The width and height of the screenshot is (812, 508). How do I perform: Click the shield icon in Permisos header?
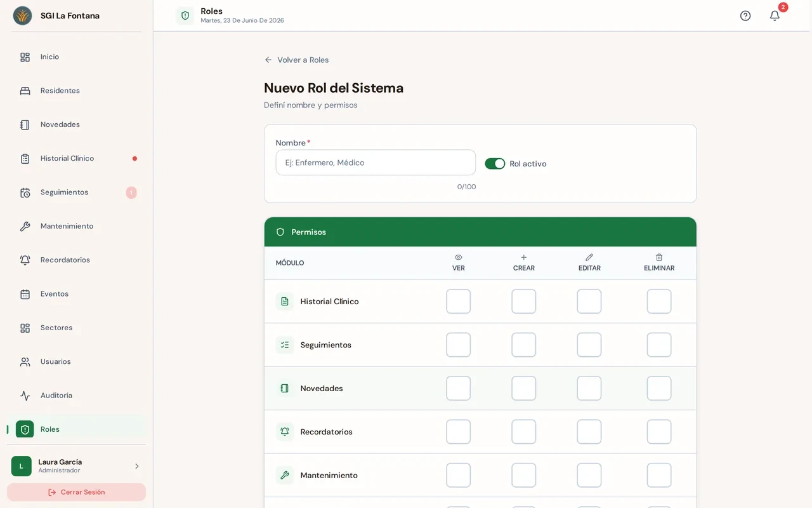[280, 232]
